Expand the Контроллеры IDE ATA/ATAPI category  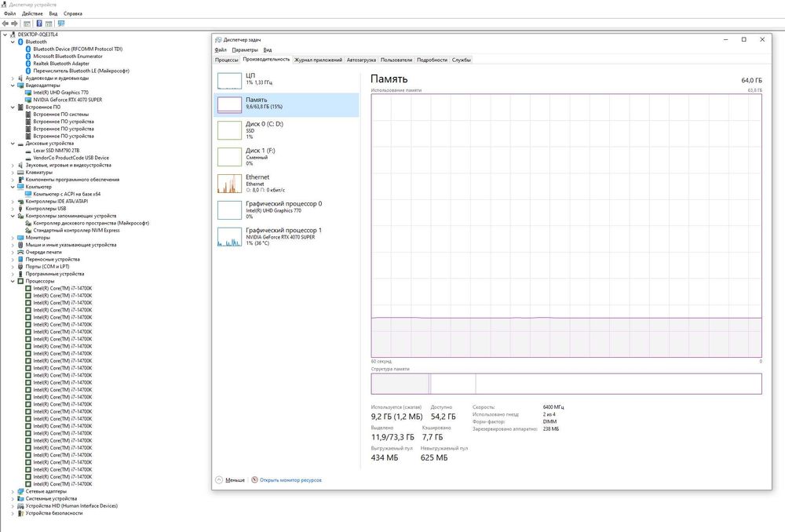click(x=13, y=201)
